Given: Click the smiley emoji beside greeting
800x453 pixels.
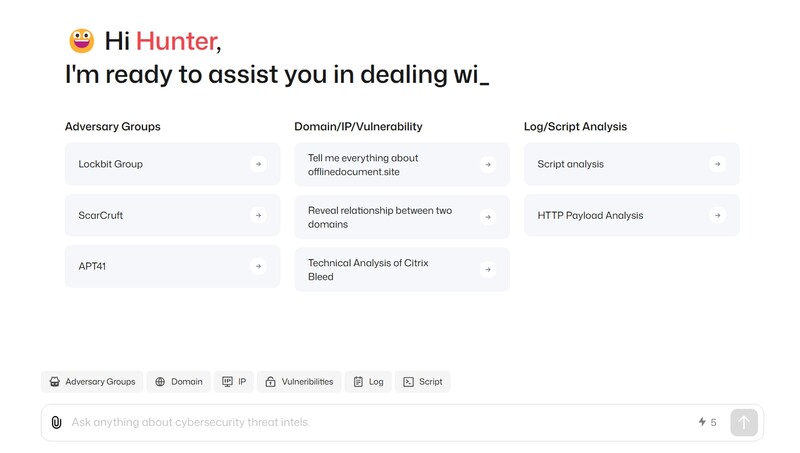Looking at the screenshot, I should click(x=81, y=41).
